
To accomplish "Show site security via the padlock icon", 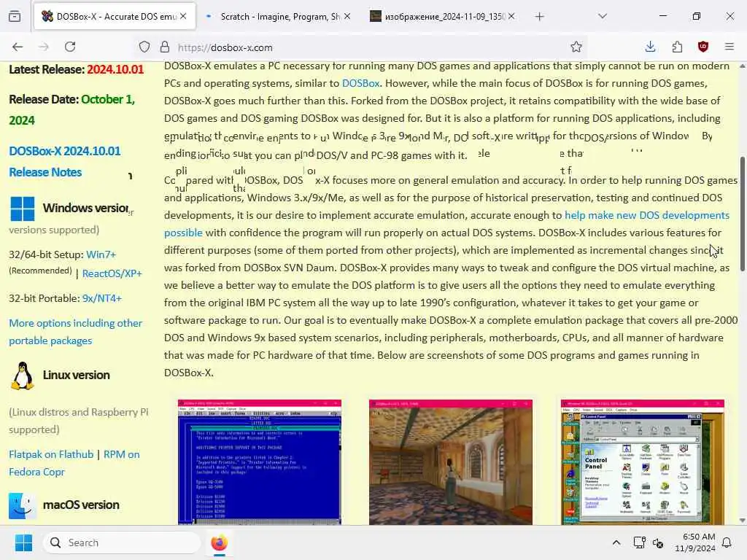I will 165,47.
